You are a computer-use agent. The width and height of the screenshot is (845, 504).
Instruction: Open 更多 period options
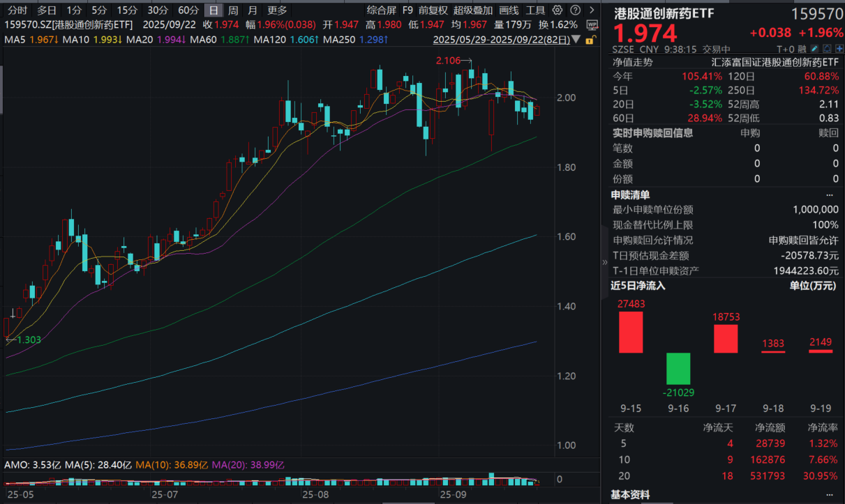[x=277, y=10]
